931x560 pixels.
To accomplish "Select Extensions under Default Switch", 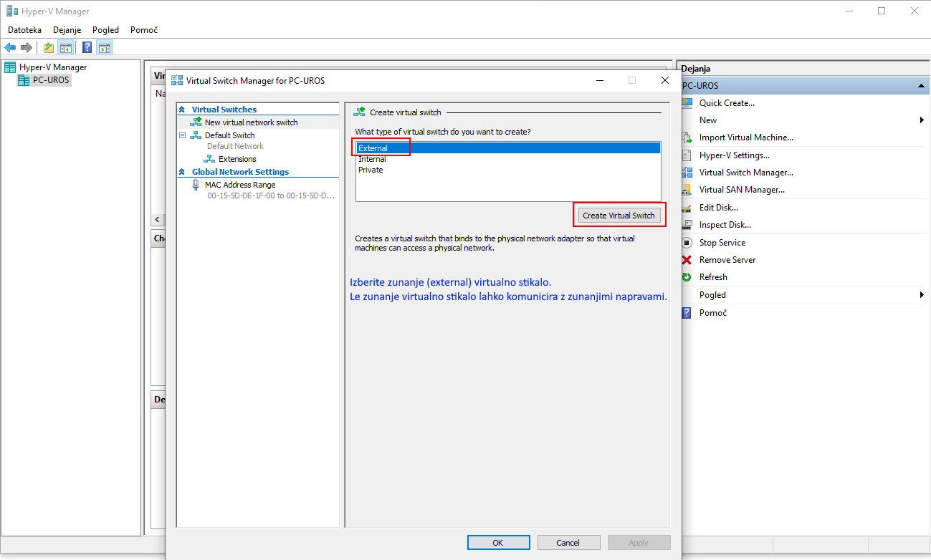I will point(237,159).
